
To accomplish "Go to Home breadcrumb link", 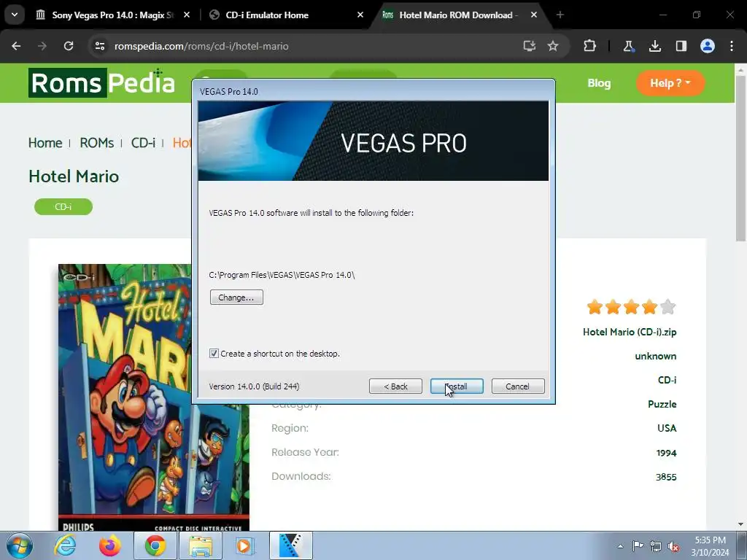I will 45,143.
